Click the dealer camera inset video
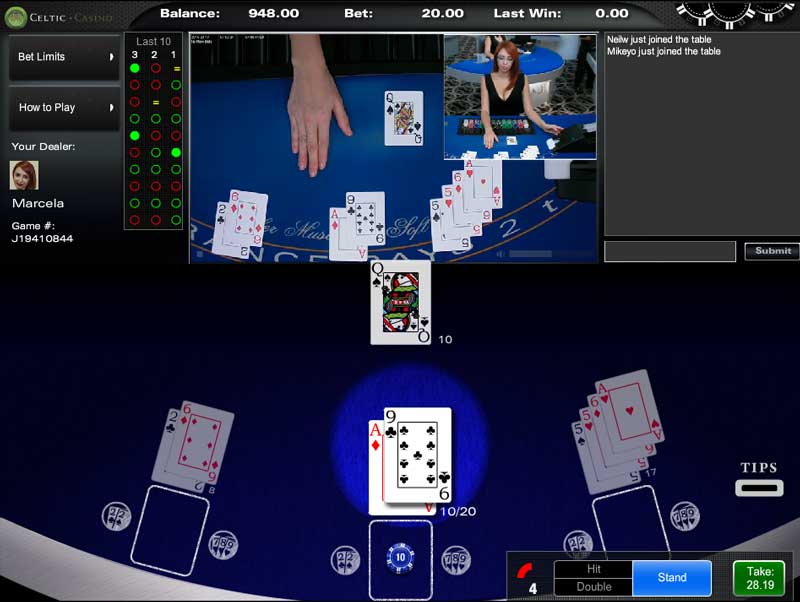The width and height of the screenshot is (800, 602). coord(520,97)
